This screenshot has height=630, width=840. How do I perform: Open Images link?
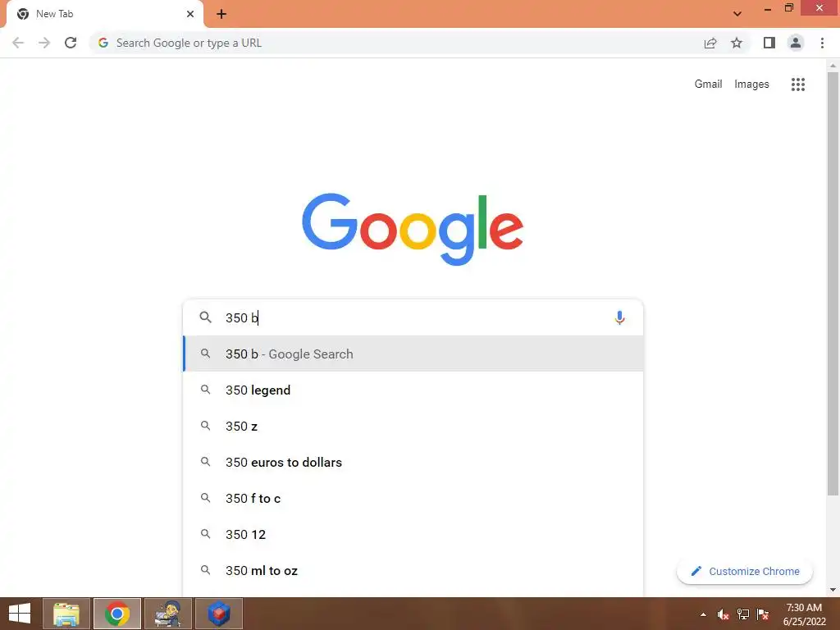[x=751, y=84]
